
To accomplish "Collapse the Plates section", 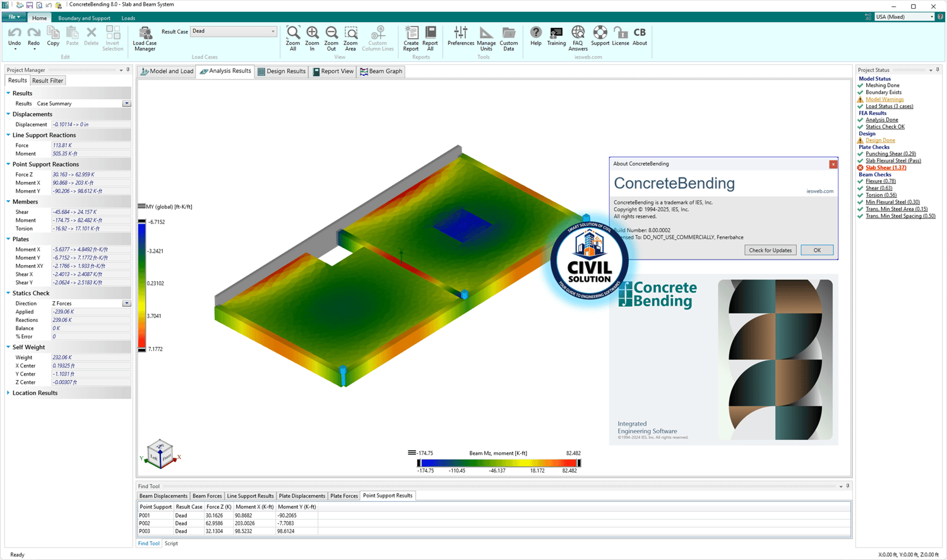I will 8,239.
